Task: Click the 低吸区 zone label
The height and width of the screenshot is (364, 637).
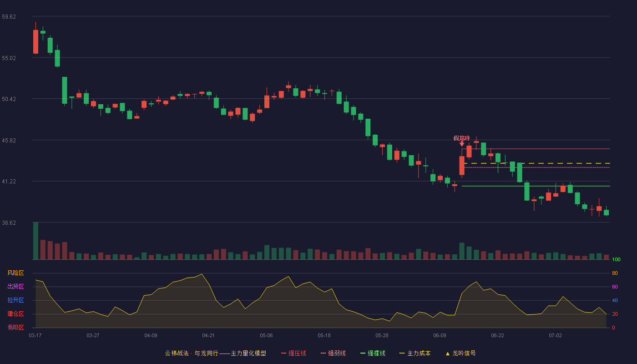Action: coord(15,328)
